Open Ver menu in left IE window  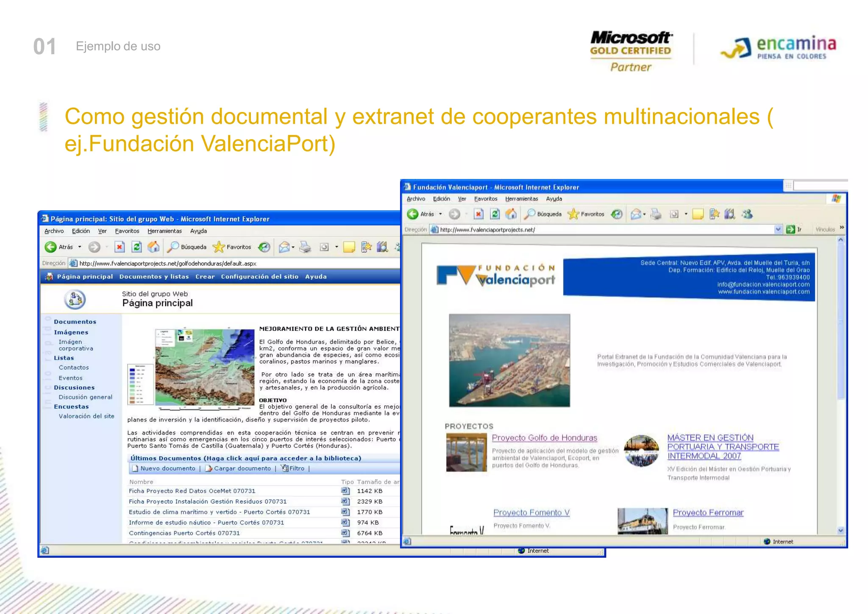coord(103,231)
